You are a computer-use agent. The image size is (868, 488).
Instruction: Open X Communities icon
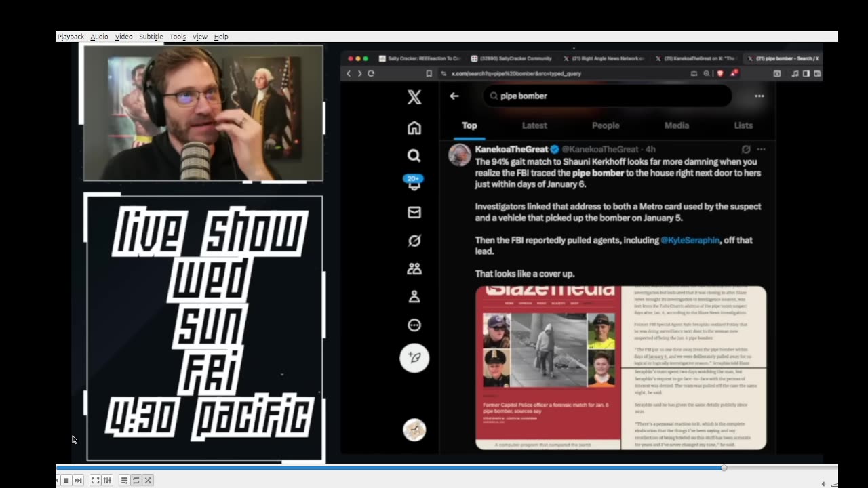pos(414,269)
